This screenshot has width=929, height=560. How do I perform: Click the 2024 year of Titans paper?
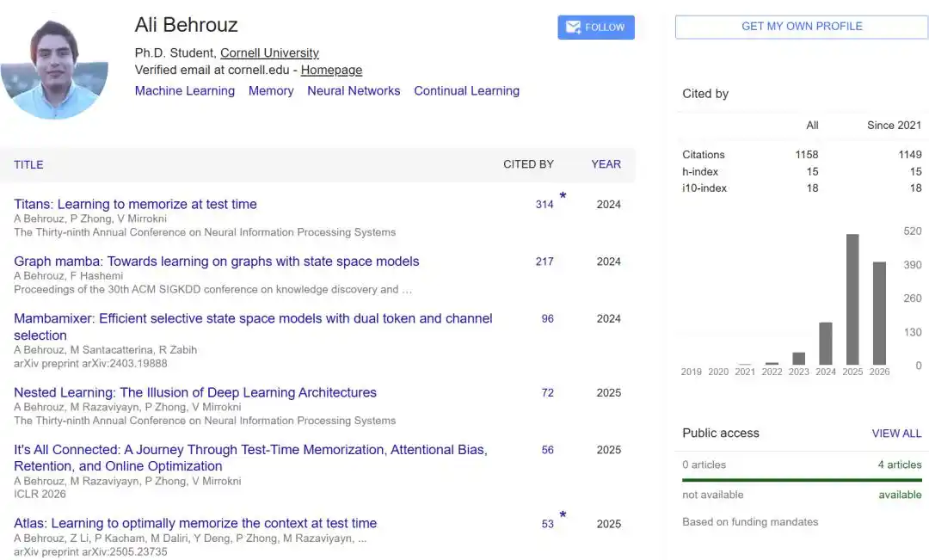point(608,205)
